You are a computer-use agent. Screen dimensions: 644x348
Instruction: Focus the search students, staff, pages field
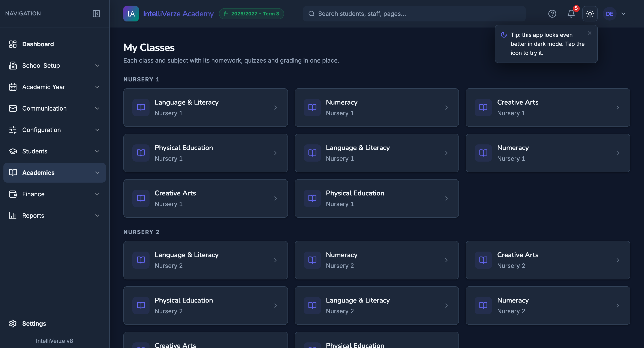[x=414, y=14]
